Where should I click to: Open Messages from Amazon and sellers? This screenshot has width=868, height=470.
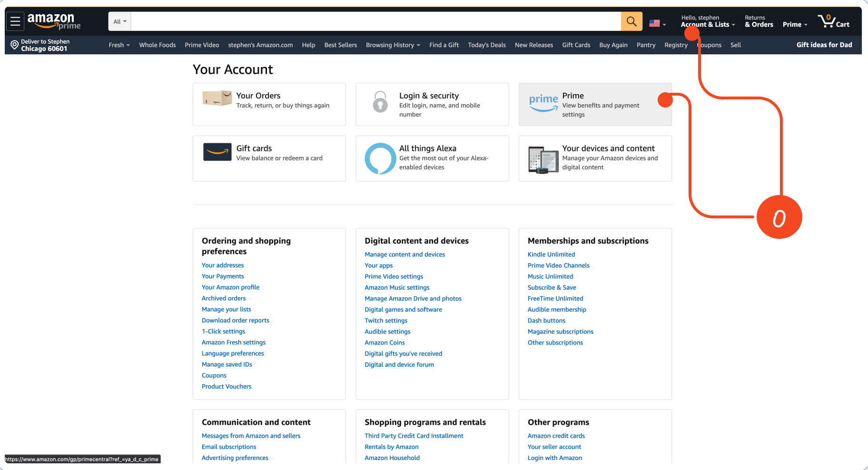pos(251,436)
